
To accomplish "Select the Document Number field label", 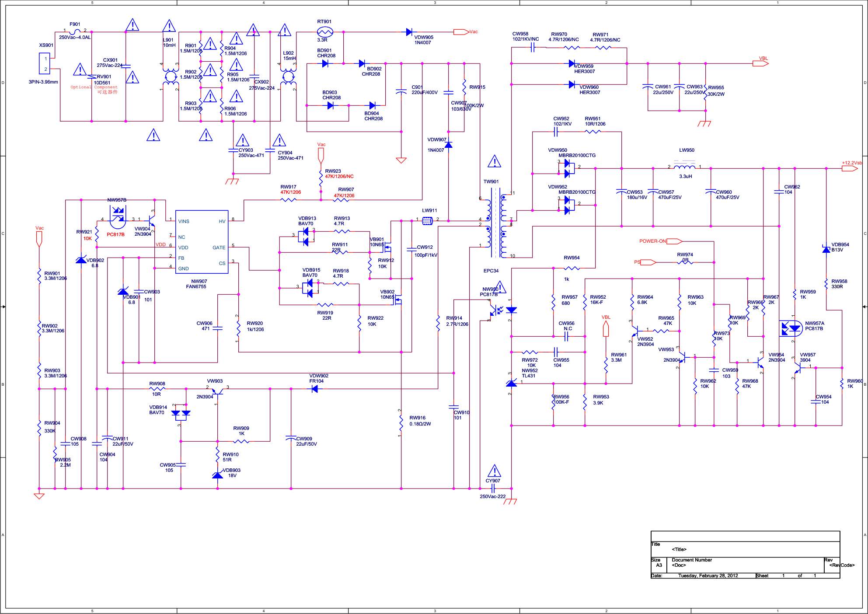I will pyautogui.click(x=692, y=560).
